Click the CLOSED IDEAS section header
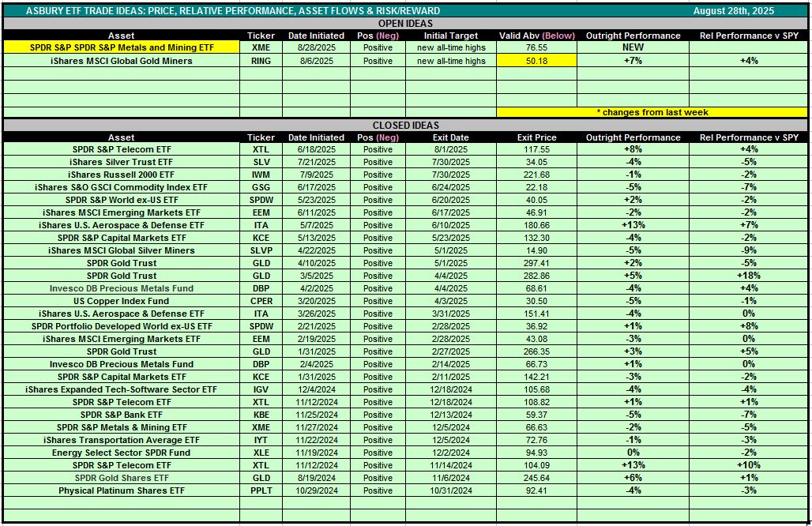The image size is (812, 526). pos(405,125)
